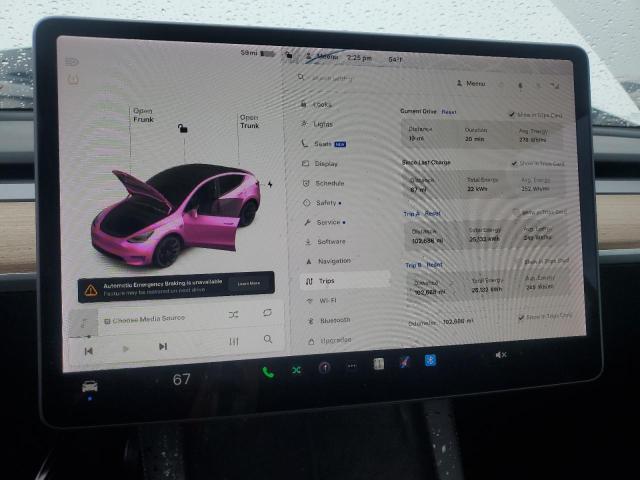This screenshot has width=640, height=480.
Task: Open the Lights settings menu
Action: click(318, 124)
